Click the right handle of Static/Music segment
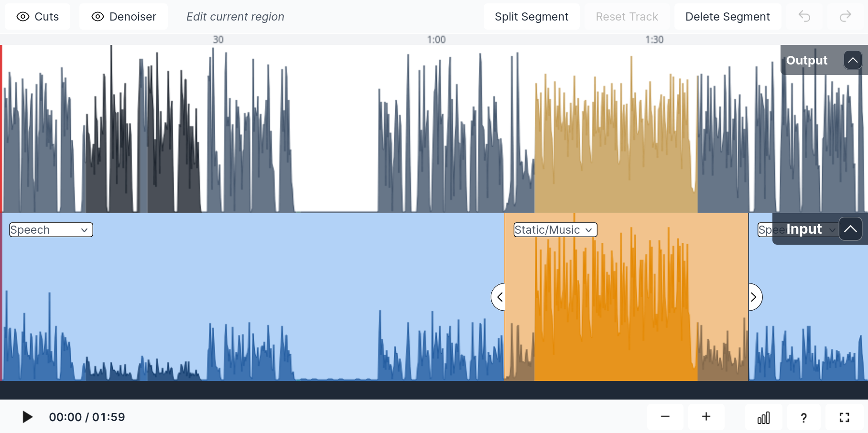 [x=754, y=297]
